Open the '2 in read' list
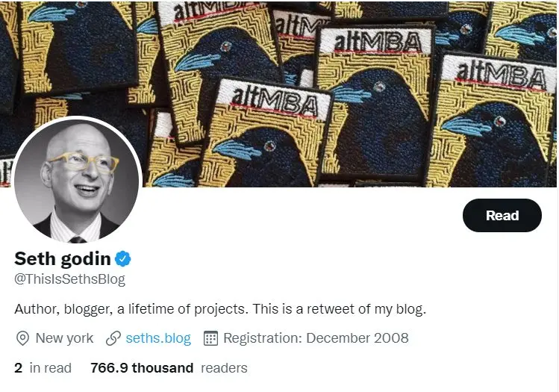Screen dimensions: 559x392 43,368
